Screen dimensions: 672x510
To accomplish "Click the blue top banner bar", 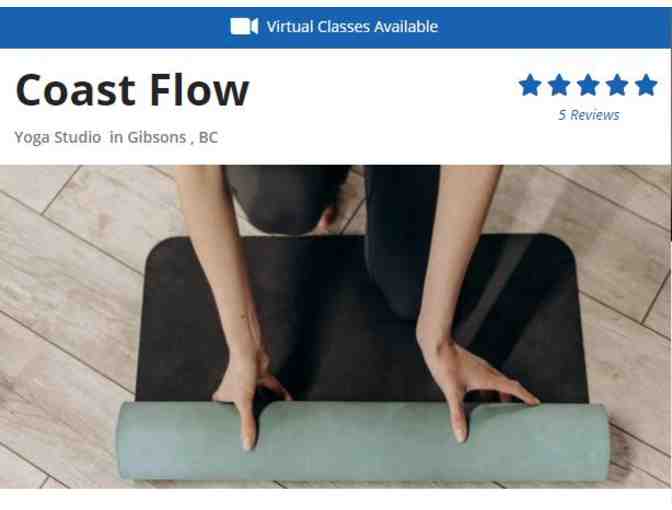I will (336, 27).
